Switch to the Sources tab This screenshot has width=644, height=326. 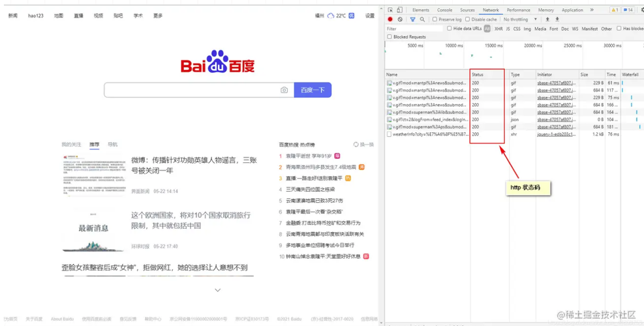coord(467,10)
